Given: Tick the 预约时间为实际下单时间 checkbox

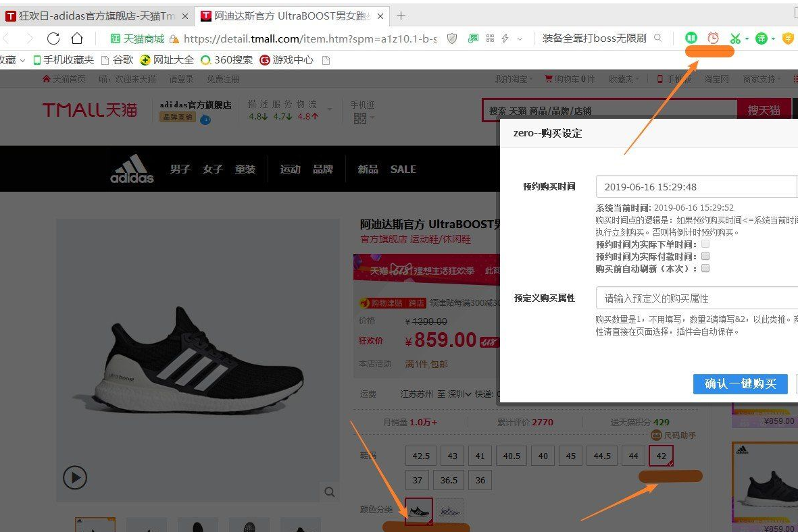Looking at the screenshot, I should pyautogui.click(x=705, y=244).
